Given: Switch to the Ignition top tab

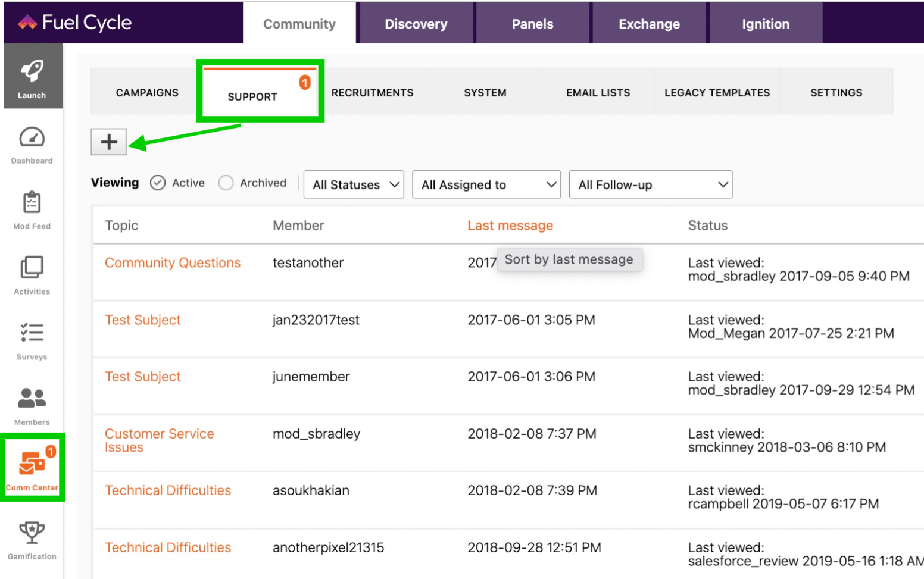Looking at the screenshot, I should [x=766, y=24].
